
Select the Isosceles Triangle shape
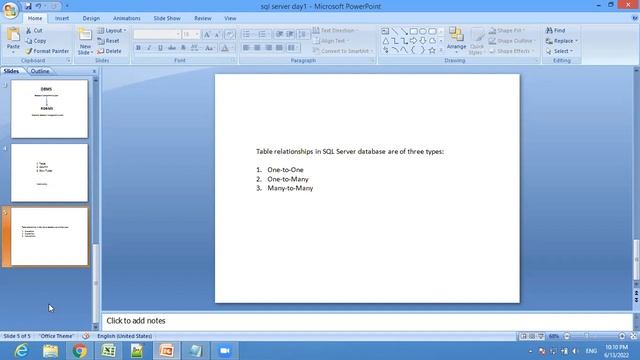(385, 41)
